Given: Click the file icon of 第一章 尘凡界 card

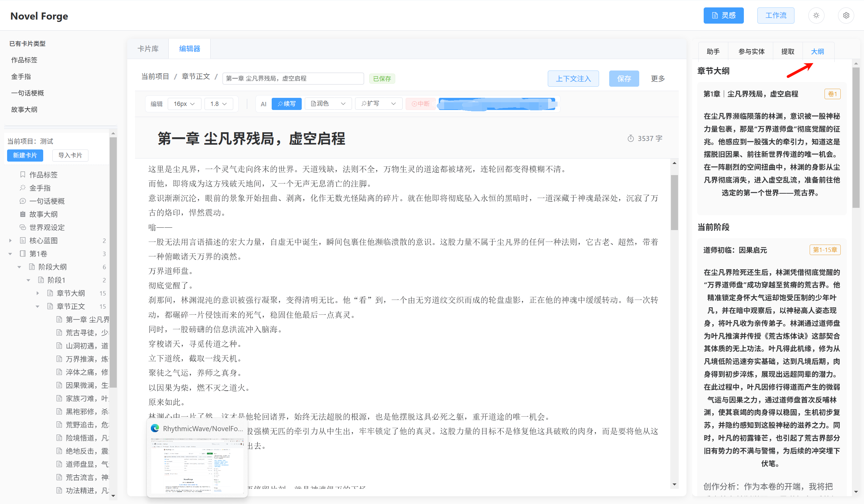Looking at the screenshot, I should (x=59, y=319).
